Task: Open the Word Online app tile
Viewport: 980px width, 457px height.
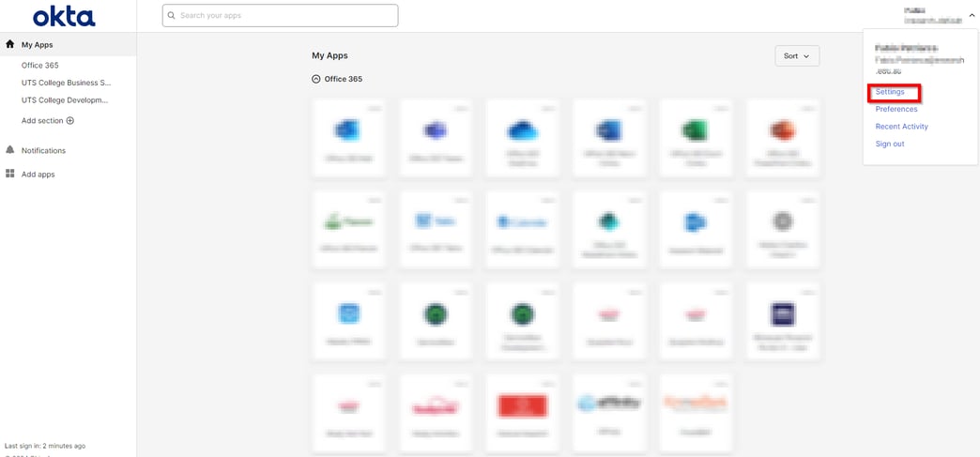Action: pos(609,137)
